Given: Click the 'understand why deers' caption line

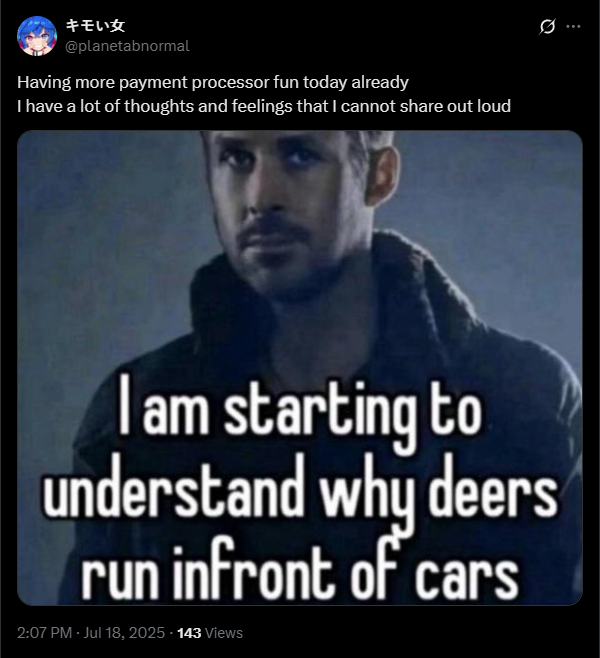Looking at the screenshot, I should [x=300, y=489].
